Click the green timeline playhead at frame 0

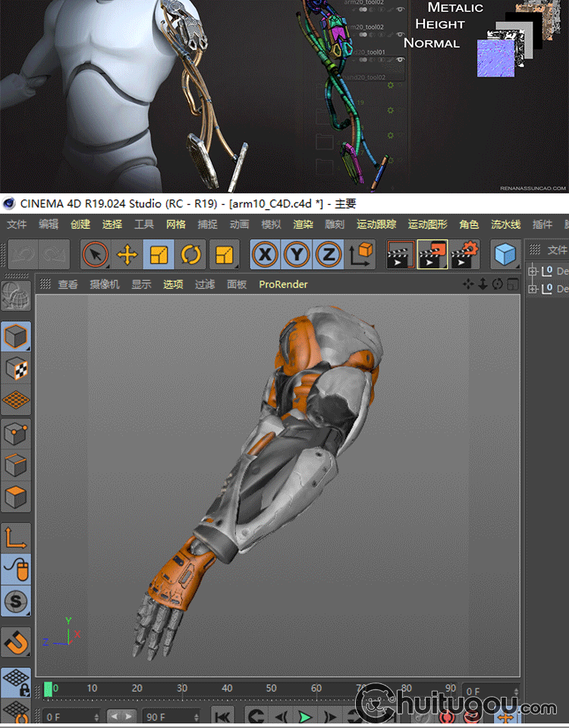click(x=49, y=689)
